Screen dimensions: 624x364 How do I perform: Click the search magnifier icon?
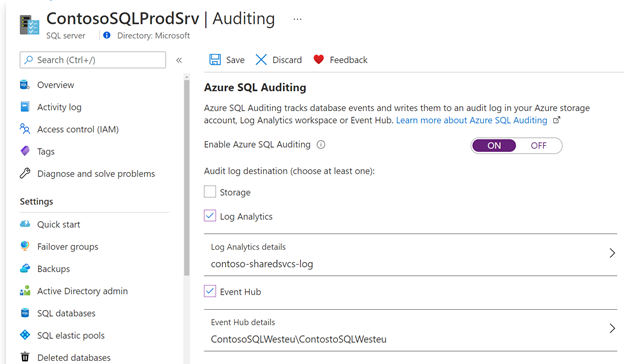(x=28, y=60)
